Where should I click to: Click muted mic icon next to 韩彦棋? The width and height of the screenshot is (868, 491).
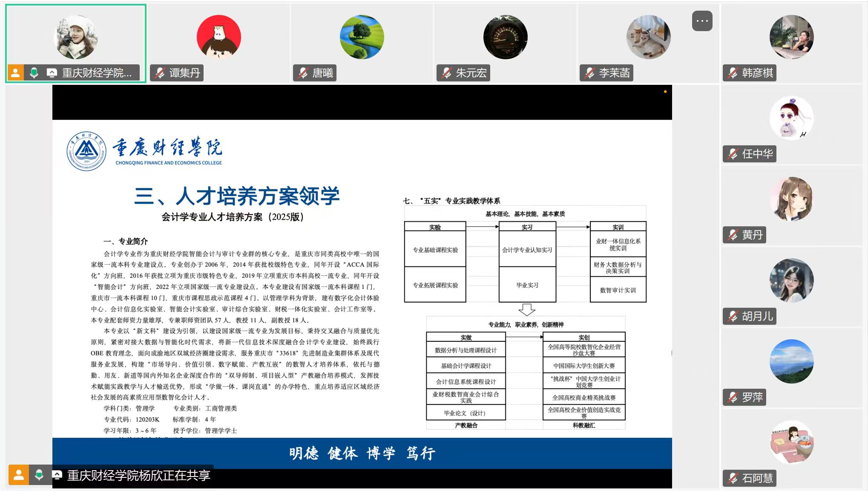733,73
